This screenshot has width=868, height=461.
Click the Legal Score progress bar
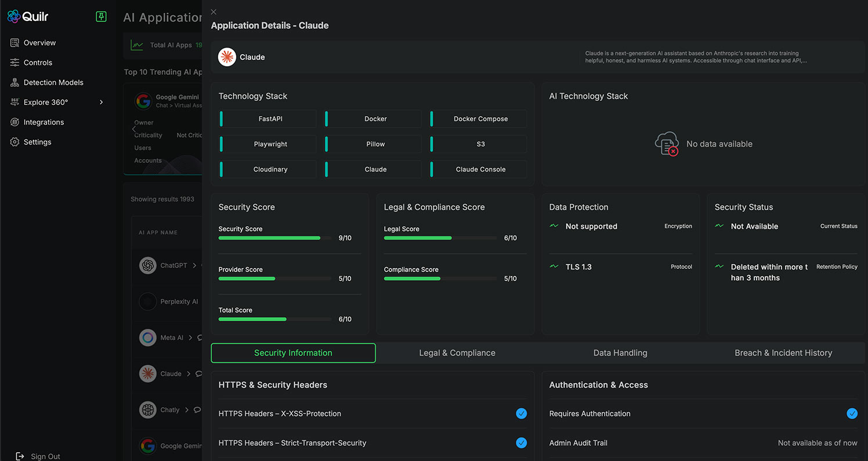pyautogui.click(x=440, y=238)
